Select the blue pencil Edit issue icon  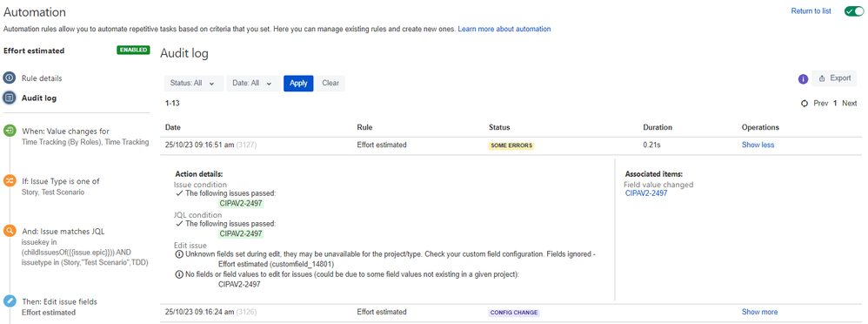[x=10, y=301]
